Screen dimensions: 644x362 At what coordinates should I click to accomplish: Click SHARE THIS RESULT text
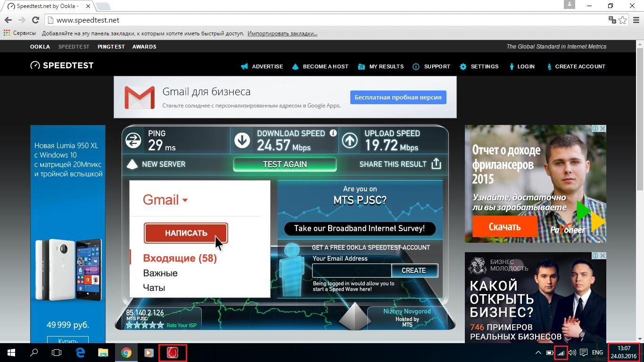[393, 164]
